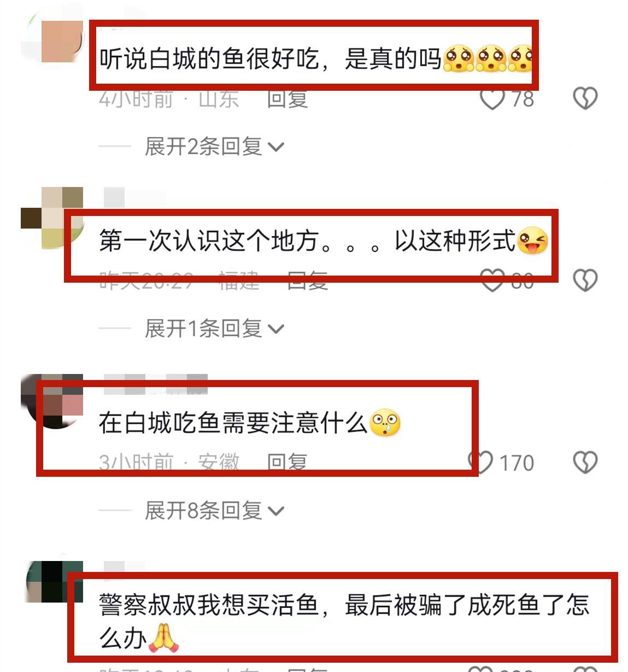Select comment 在白城吃鱼需要注意什么
This screenshot has height=672, width=628.
[249, 423]
